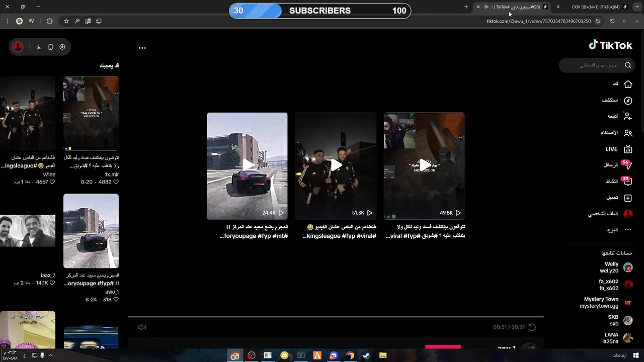Go to the For You home icon
Screen dimensions: 644x362
[628, 84]
